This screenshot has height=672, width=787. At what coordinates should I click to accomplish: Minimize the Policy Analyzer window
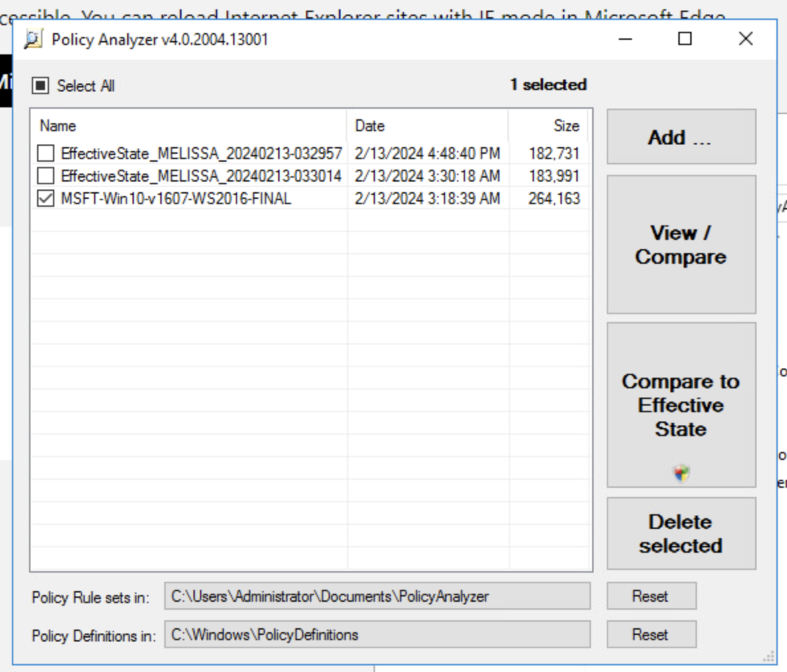click(625, 39)
